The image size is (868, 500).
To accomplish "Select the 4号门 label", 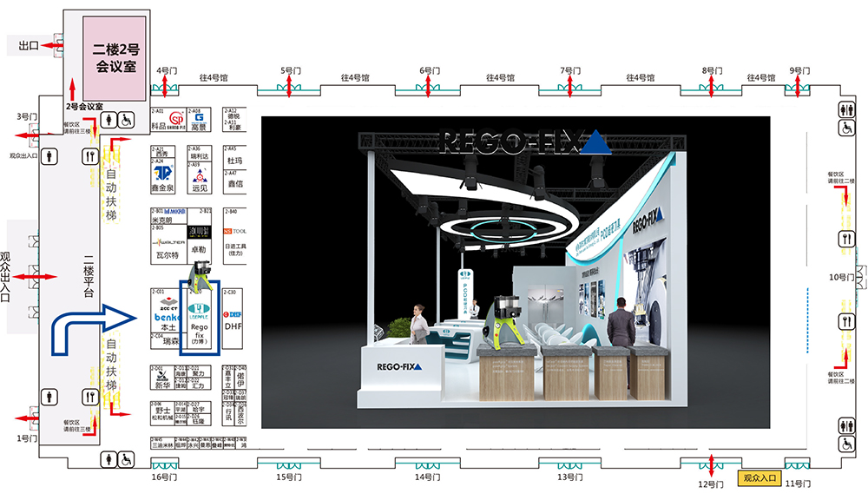I will click(167, 71).
